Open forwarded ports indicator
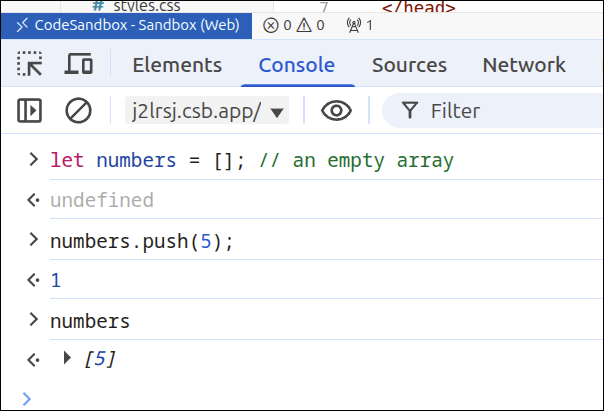604x411 pixels. tap(358, 25)
